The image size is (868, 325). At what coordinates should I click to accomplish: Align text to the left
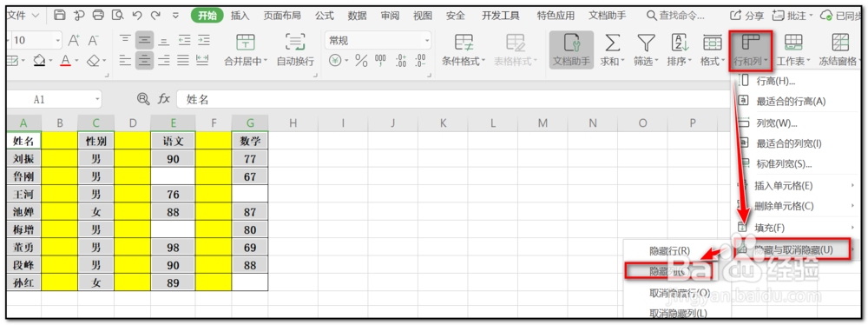(126, 61)
